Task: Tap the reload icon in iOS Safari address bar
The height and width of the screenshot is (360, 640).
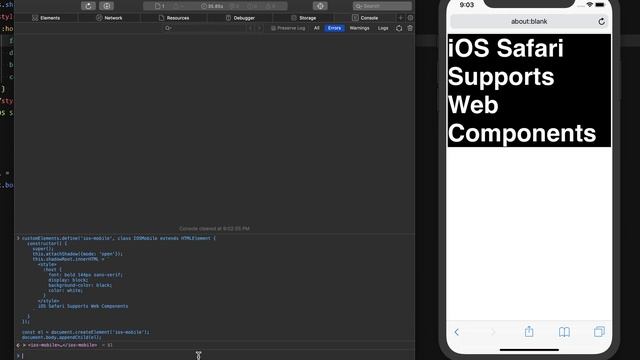Action: [x=601, y=21]
